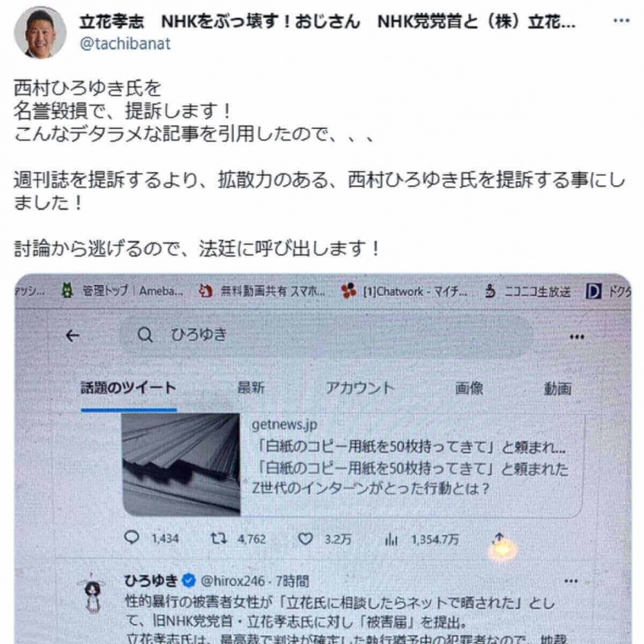Click the share upload icon on the tweet
This screenshot has width=644, height=644.
click(499, 539)
